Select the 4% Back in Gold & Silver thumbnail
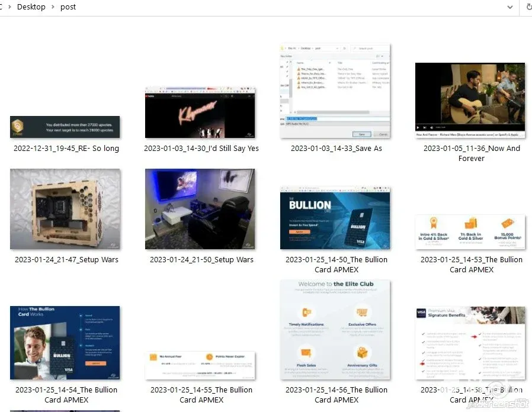Image resolution: width=532 pixels, height=412 pixels. click(470, 232)
